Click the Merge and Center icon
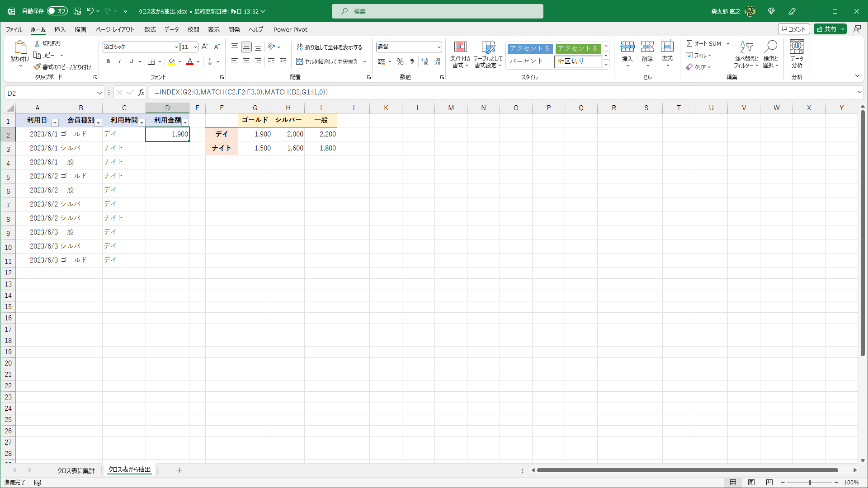Screen dimensions: 868x488 (x=300, y=61)
